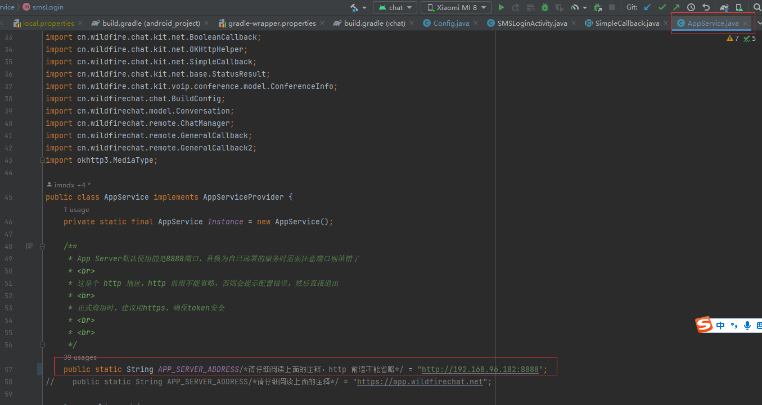The width and height of the screenshot is (762, 405).
Task: Open the dropdown arrow beside the build hammer
Action: point(364,8)
